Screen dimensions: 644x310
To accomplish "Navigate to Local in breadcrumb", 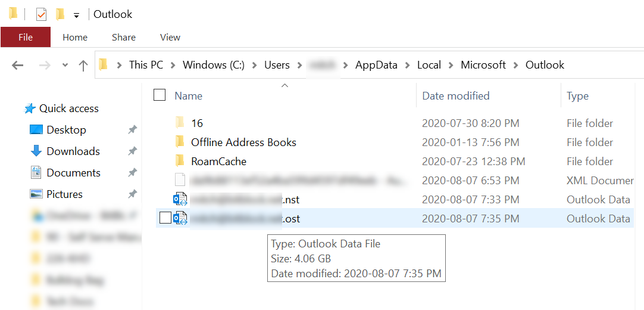I will [429, 65].
